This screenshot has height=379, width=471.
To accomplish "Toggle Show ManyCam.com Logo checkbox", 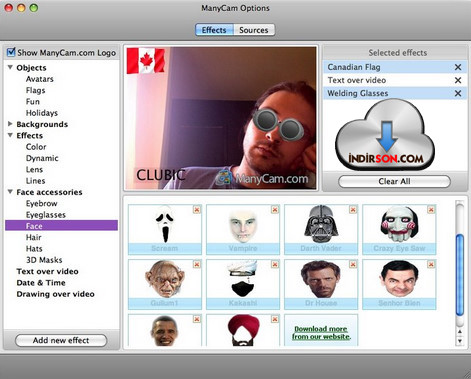I will (11, 52).
